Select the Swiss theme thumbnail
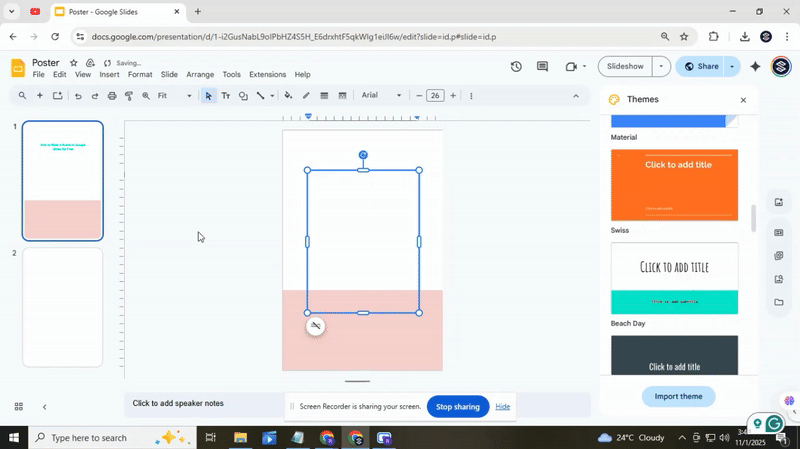Screen dimensions: 800x449 point(674,185)
